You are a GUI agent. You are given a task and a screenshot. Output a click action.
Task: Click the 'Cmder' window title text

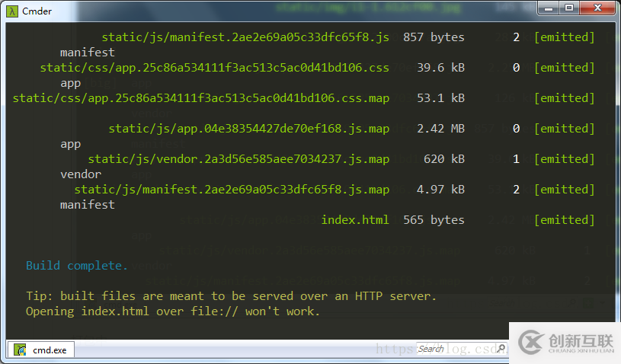37,11
